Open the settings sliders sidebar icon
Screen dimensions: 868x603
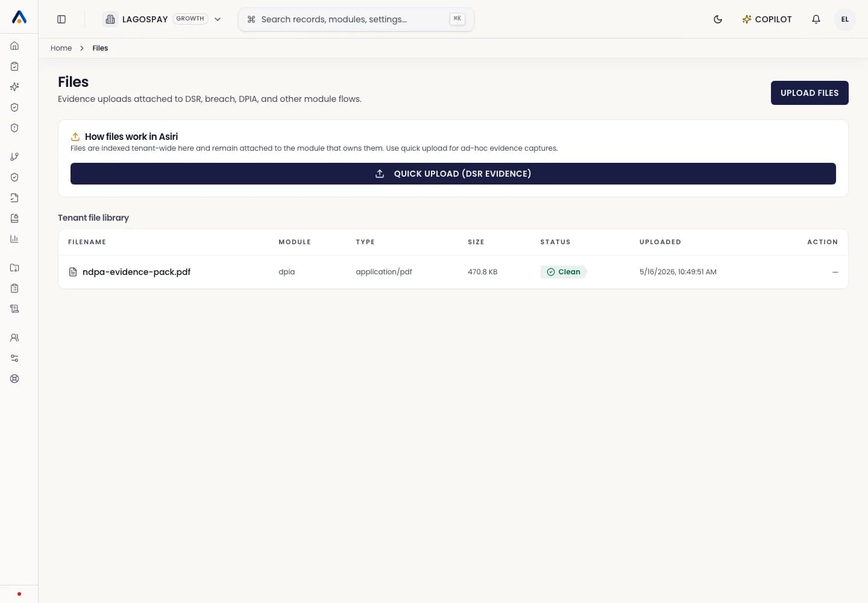click(x=14, y=358)
